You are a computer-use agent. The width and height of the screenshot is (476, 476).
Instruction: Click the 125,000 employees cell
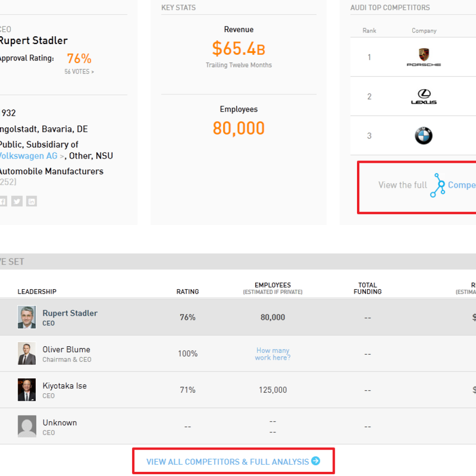tap(272, 390)
